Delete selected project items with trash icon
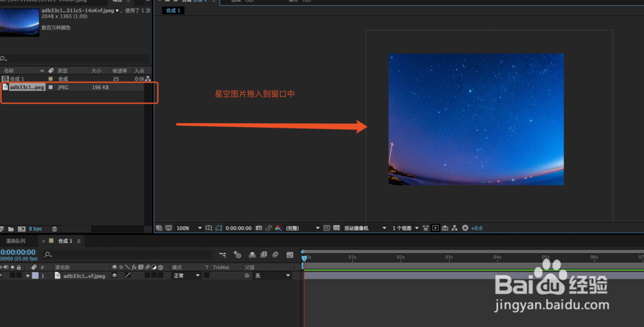Screen dimensions: 644x327 click(55, 229)
